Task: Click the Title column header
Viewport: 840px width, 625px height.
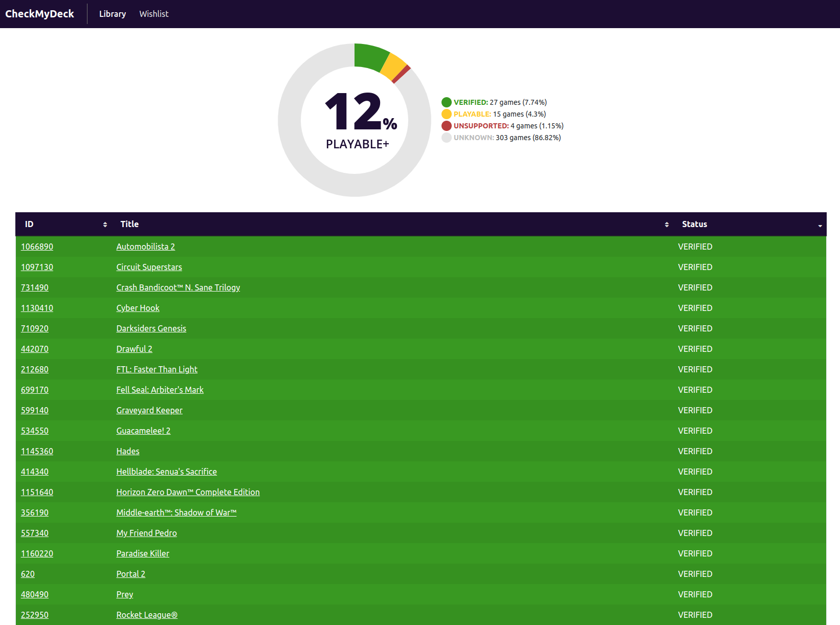Action: 392,224
